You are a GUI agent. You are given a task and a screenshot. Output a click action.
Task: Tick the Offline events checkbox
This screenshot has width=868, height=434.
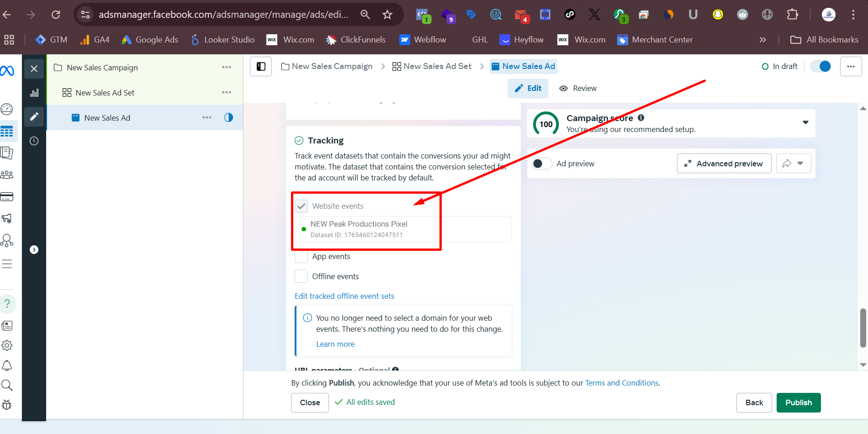pos(301,276)
